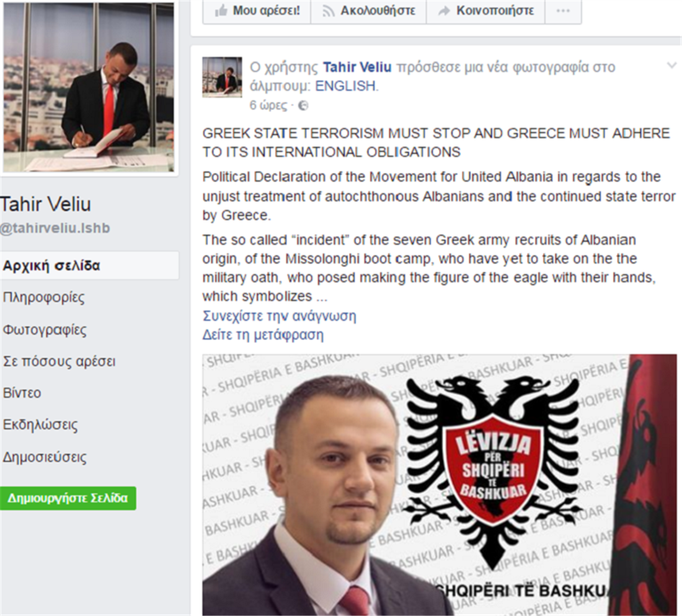
Task: Click the thumbs-up Like icon
Action: [221, 11]
